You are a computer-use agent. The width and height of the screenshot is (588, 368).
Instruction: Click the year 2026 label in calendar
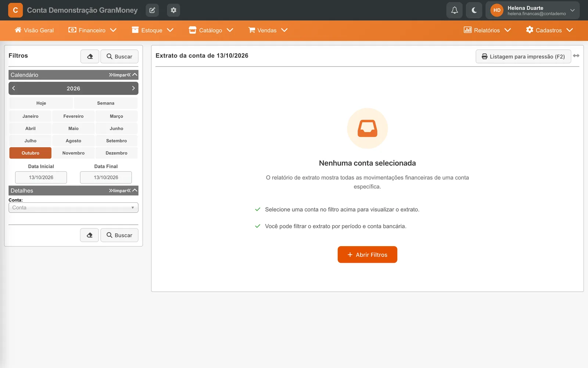click(x=73, y=88)
